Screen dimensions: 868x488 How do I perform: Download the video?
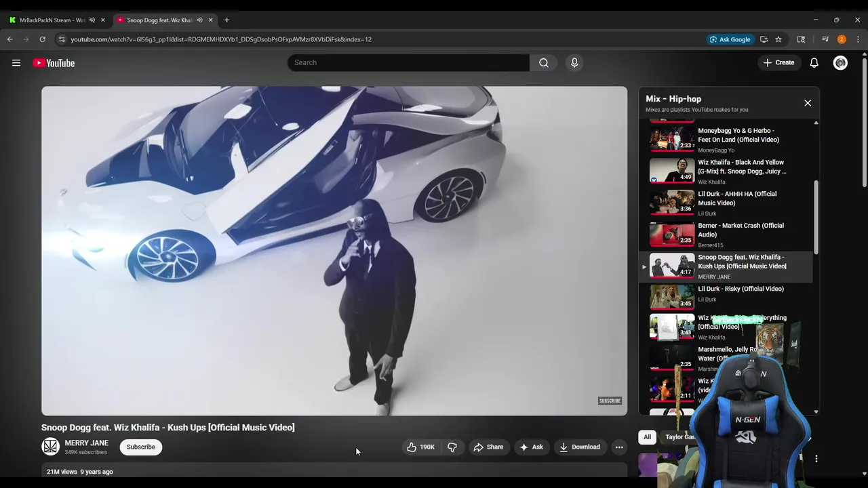click(x=580, y=447)
